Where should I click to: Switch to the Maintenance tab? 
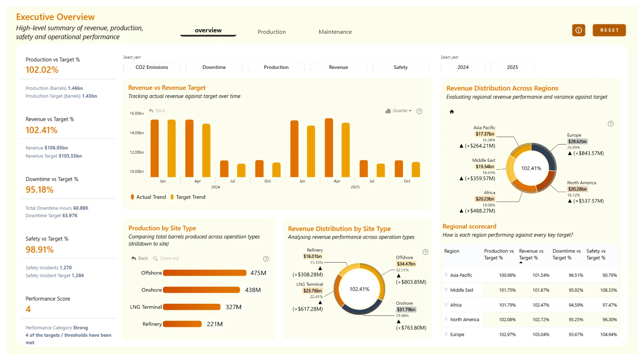[x=335, y=32]
